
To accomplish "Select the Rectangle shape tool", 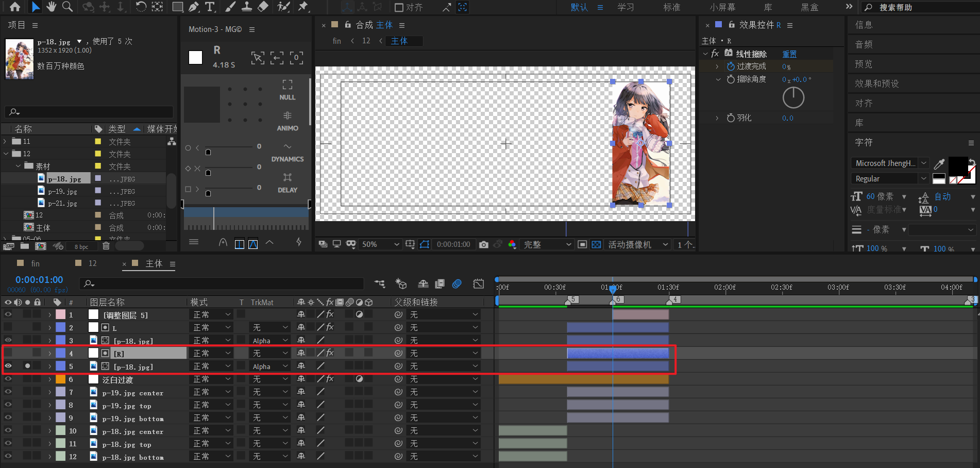I will click(177, 7).
